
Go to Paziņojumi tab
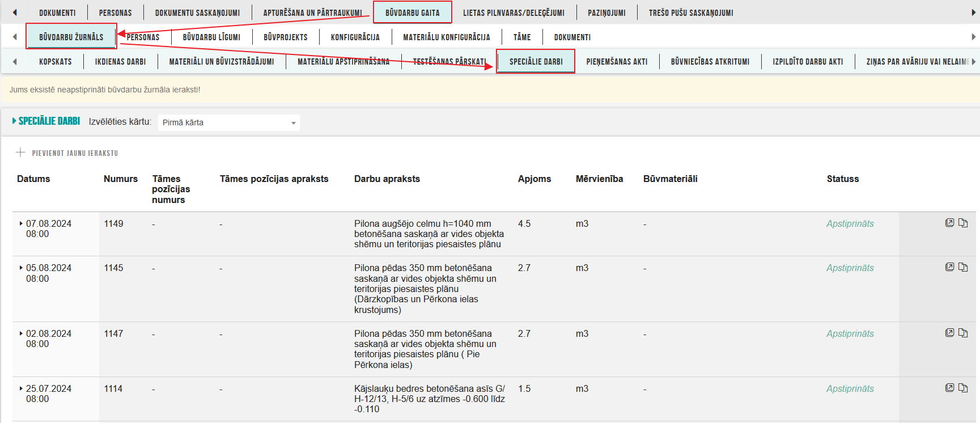(x=606, y=12)
